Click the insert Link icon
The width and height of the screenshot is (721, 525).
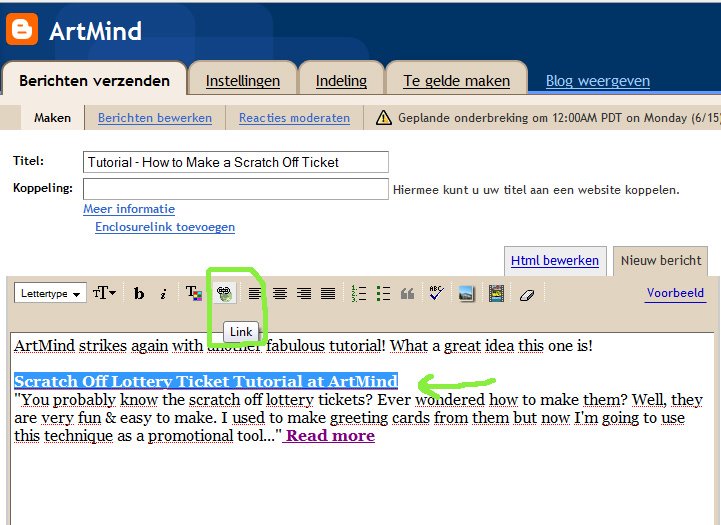(x=224, y=293)
